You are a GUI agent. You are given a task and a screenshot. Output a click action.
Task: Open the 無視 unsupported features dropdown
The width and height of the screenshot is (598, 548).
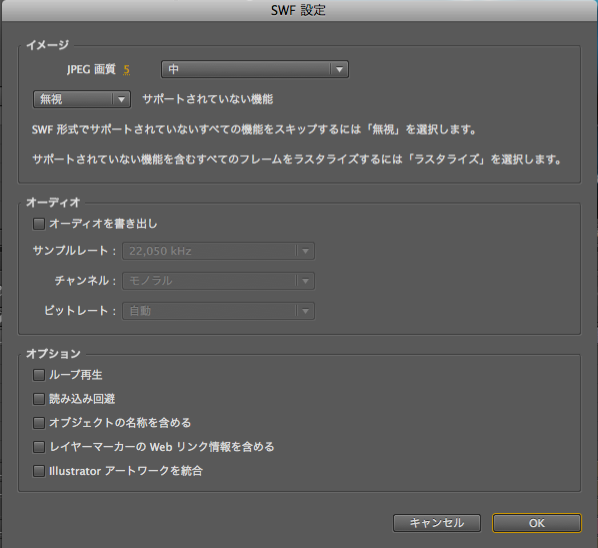82,99
